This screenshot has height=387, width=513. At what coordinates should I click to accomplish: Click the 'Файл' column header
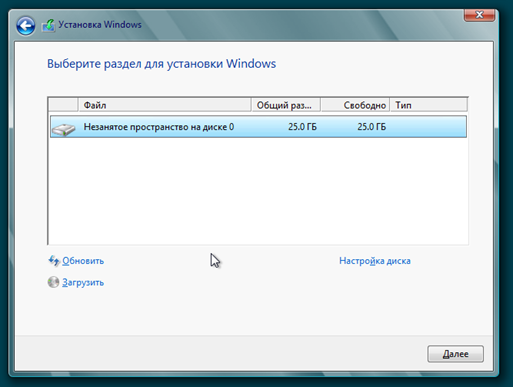165,105
